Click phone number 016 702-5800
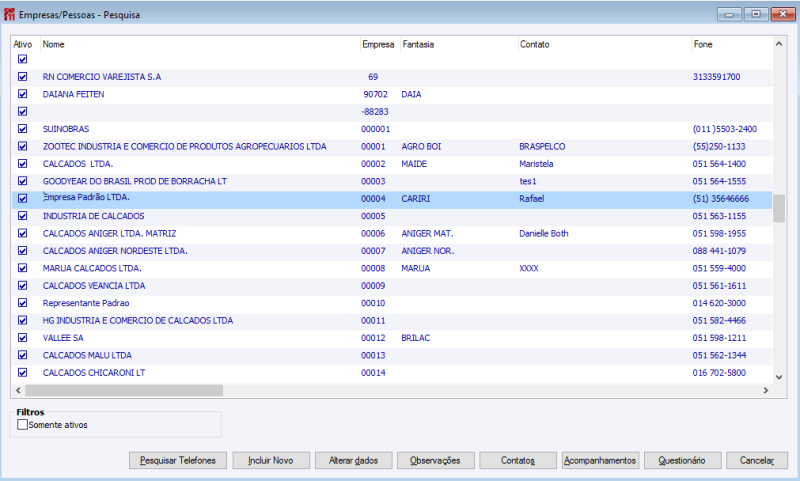 [719, 372]
